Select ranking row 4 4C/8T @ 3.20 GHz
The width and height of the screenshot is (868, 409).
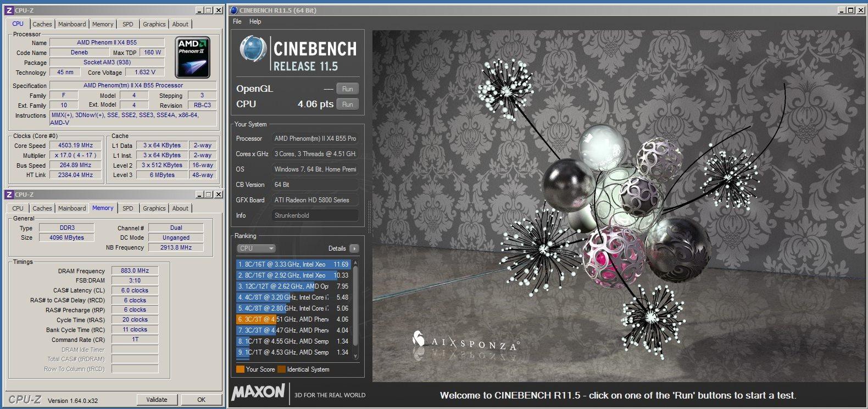point(293,297)
